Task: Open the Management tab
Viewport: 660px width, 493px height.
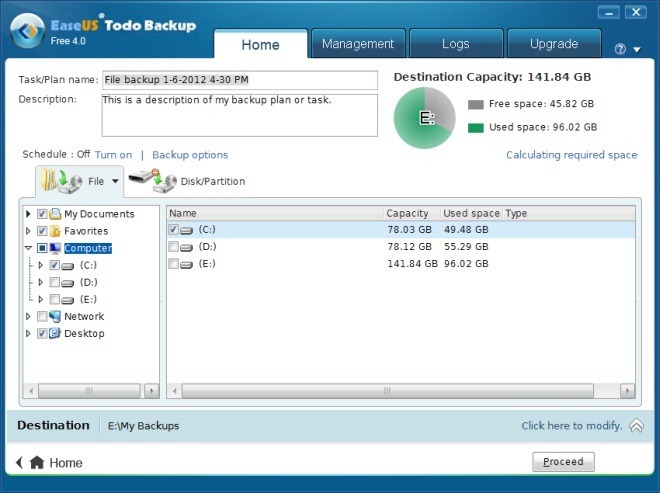Action: (358, 44)
